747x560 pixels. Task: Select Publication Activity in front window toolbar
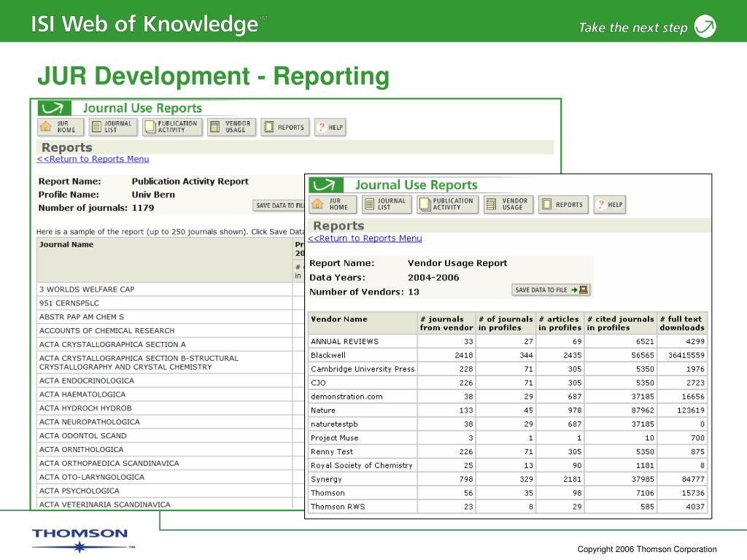(x=447, y=205)
